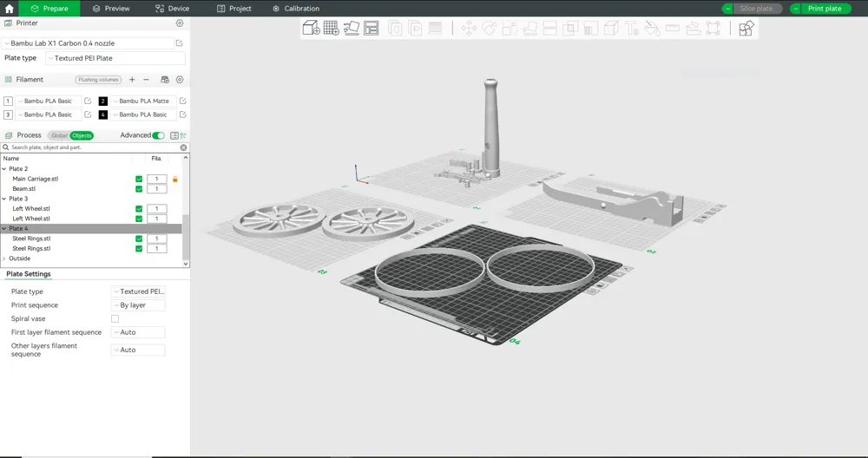Click filament 2 black color swatch
The width and height of the screenshot is (868, 458).
point(103,101)
